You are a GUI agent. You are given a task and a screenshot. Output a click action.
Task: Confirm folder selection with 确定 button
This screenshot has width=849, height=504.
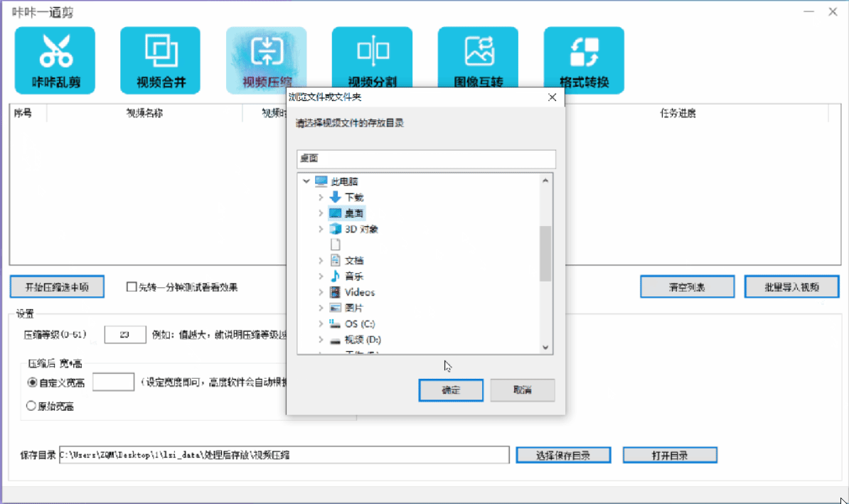[x=451, y=390]
